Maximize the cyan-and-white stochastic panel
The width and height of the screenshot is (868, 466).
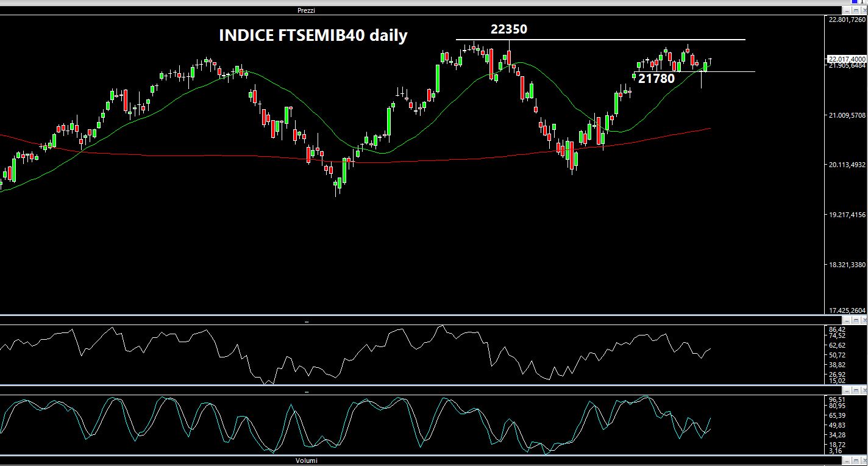[x=856, y=390]
